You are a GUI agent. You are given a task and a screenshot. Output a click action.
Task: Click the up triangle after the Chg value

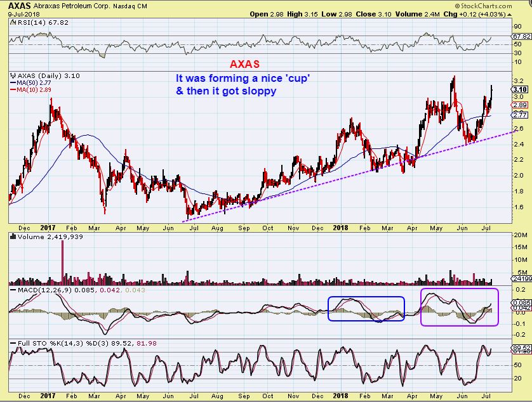tap(509, 15)
